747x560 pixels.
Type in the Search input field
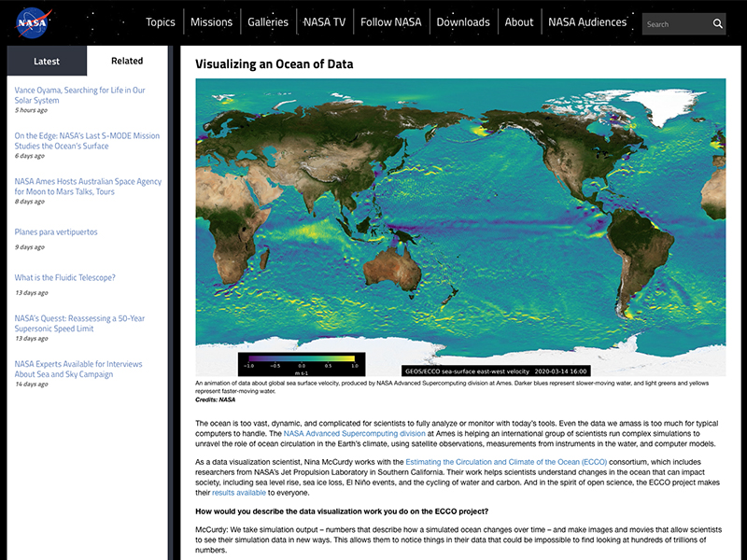[675, 24]
